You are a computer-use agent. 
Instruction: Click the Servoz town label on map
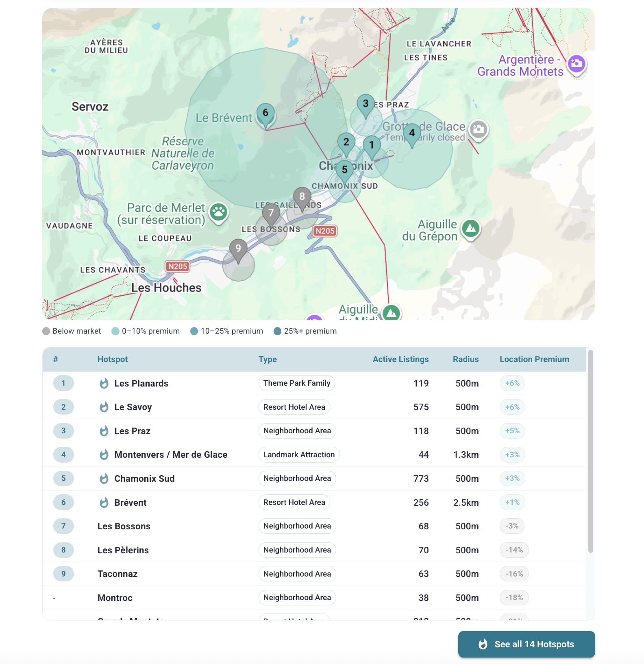[x=90, y=107]
